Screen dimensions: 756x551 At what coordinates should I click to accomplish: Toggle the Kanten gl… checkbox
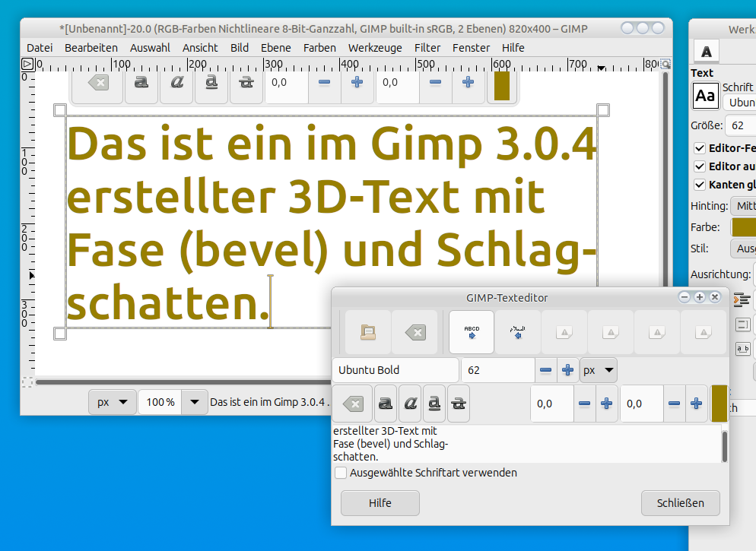click(x=700, y=185)
